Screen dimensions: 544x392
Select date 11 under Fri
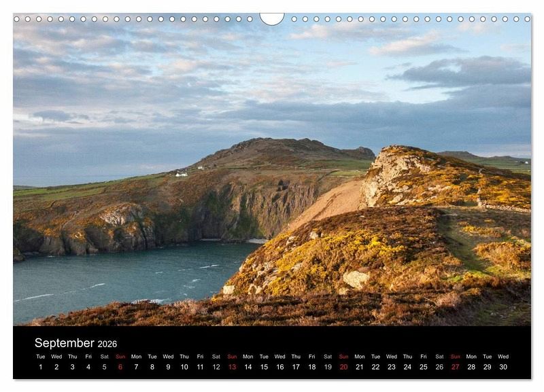click(200, 367)
